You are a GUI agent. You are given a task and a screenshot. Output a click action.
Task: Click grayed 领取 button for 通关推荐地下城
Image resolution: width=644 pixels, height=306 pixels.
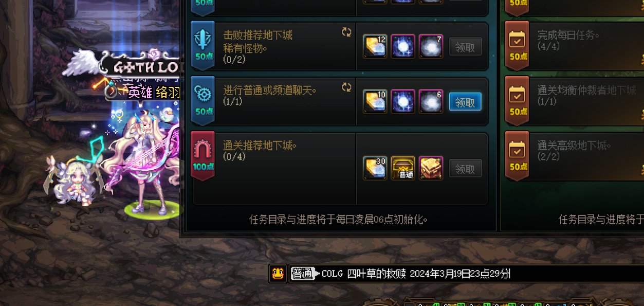tap(465, 169)
